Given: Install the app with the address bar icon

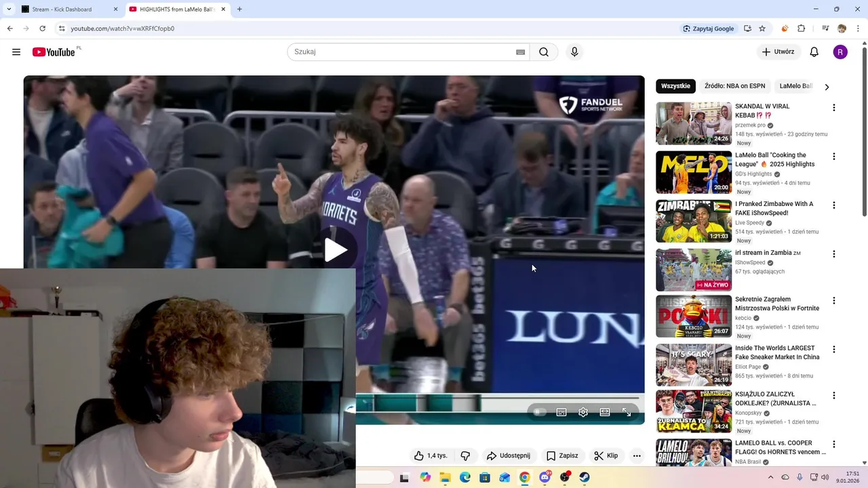Looking at the screenshot, I should [747, 28].
